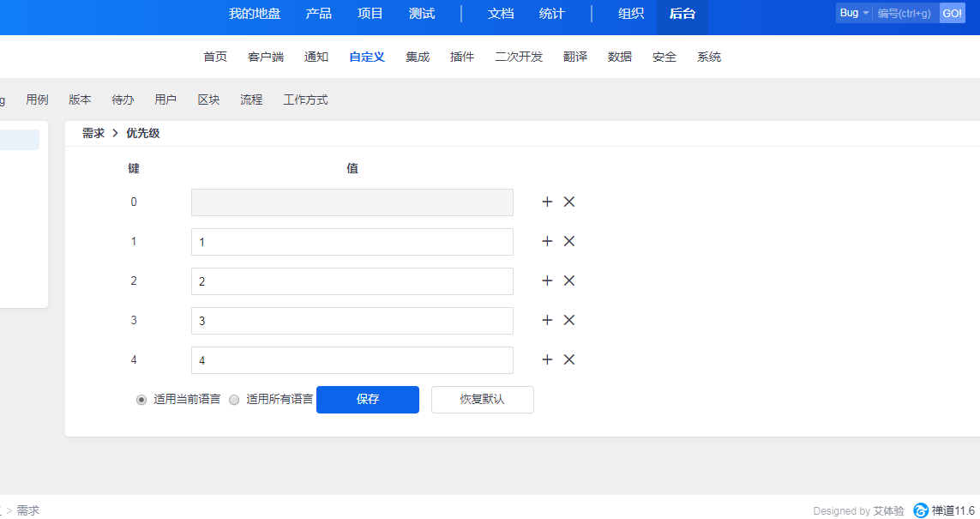This screenshot has height=519, width=980.
Task: Add a row after key 2
Action: pos(547,281)
